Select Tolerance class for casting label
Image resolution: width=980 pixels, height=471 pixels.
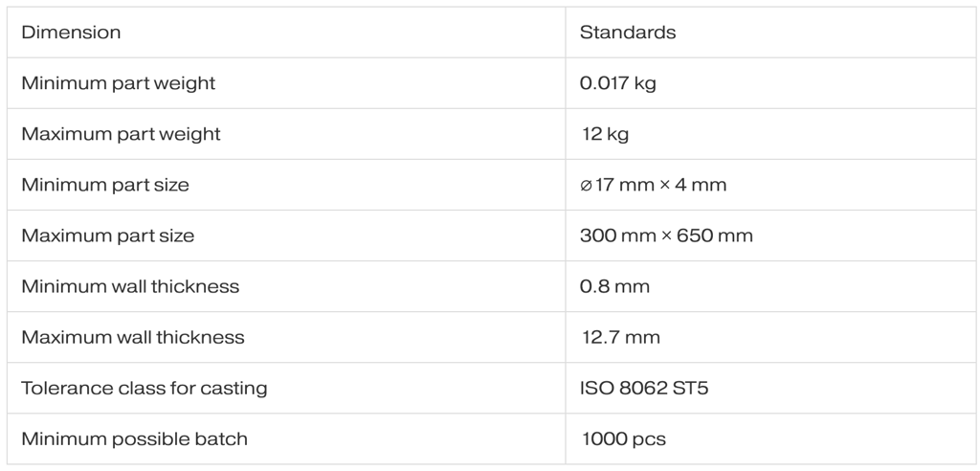pyautogui.click(x=144, y=388)
